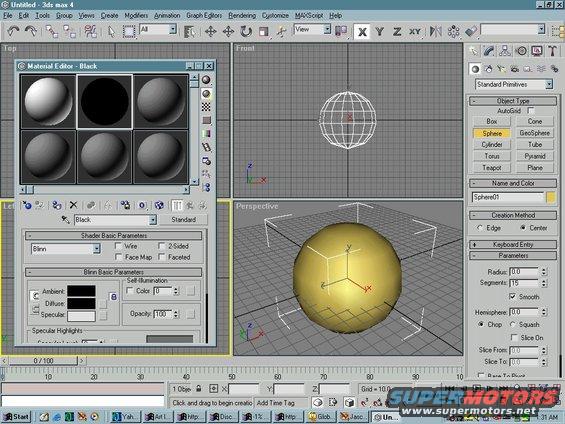Open the Blinn shader type dropdown
This screenshot has height=424, width=565.
click(x=96, y=249)
